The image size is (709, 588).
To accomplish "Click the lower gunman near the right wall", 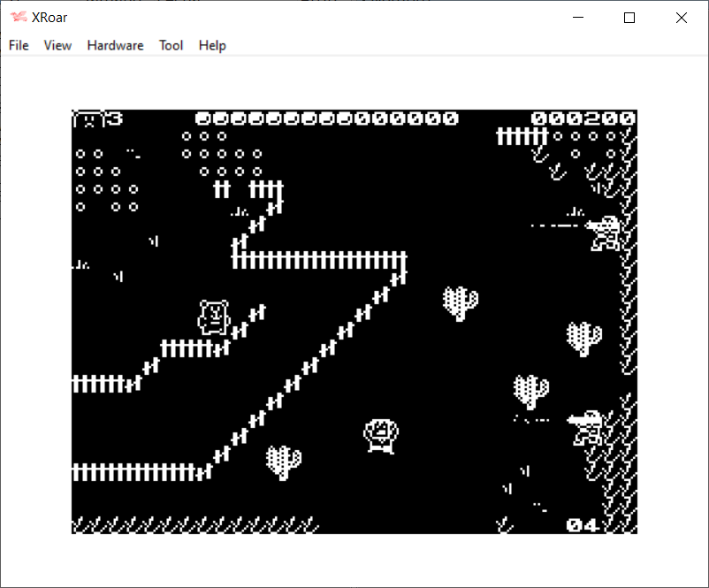I will pos(588,427).
